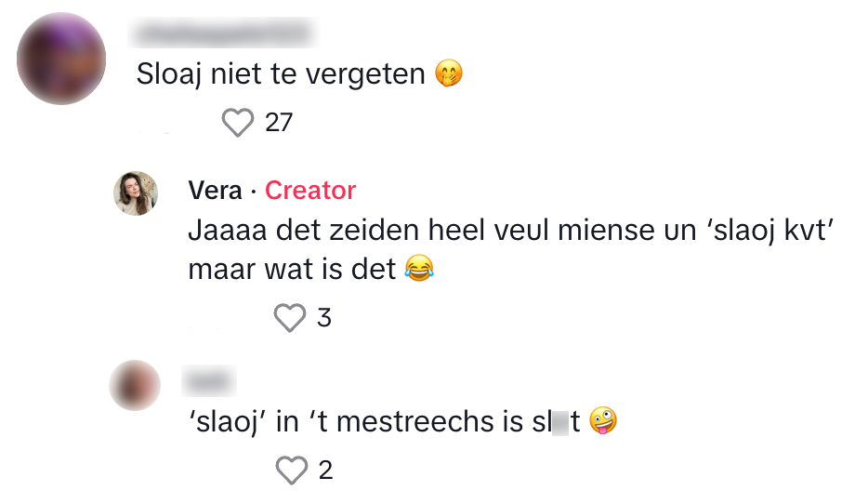Like the "'slaoj' in 't mestreechs" reply
The width and height of the screenshot is (868, 504).
click(292, 471)
